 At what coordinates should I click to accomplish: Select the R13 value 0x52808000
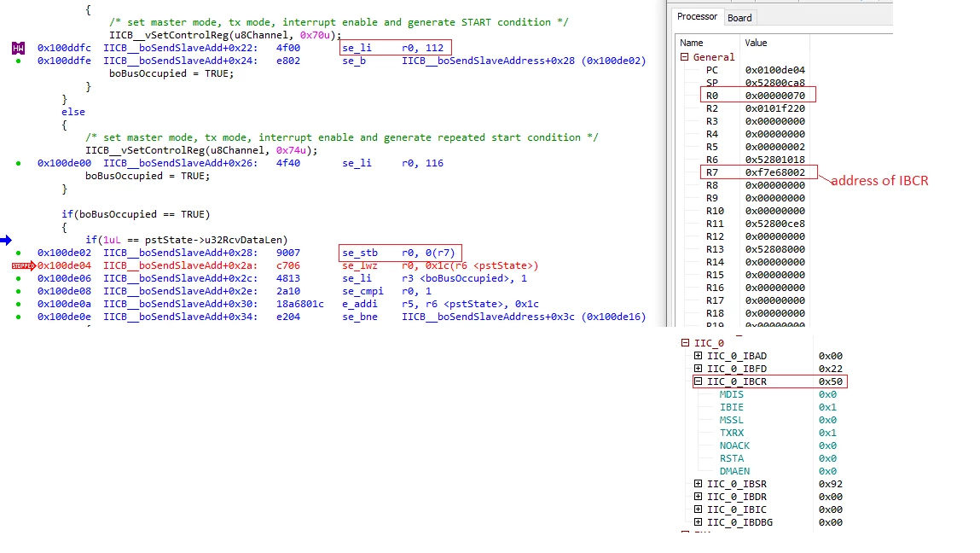click(775, 249)
